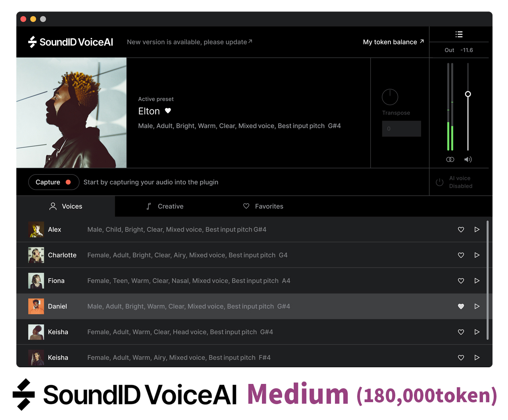Image resolution: width=508 pixels, height=420 pixels.
Task: Play the Daniel voice preview
Action: pyautogui.click(x=477, y=306)
